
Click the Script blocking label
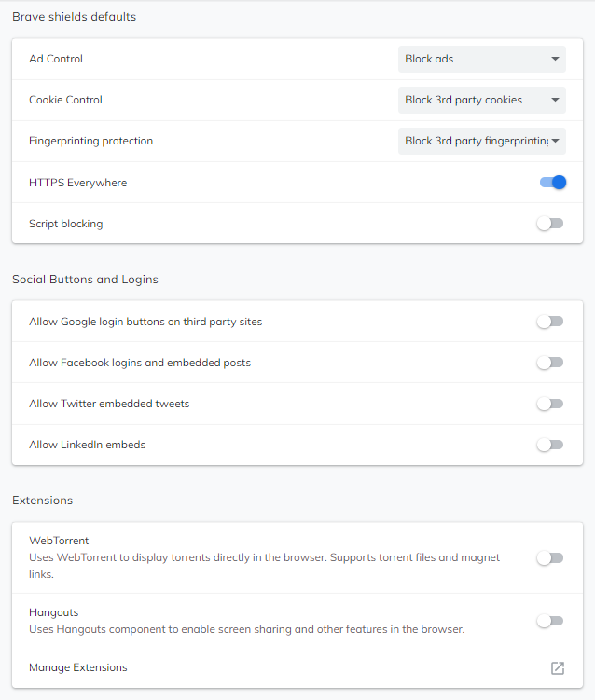coord(66,224)
